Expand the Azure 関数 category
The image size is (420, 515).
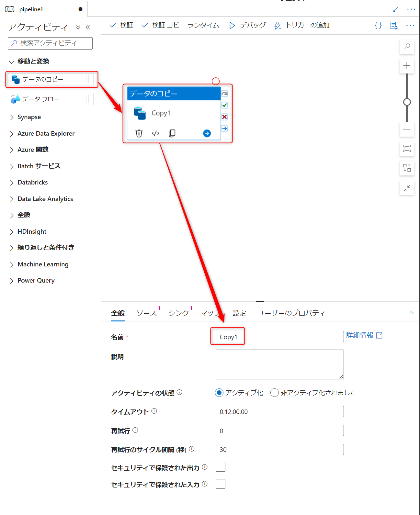29,150
